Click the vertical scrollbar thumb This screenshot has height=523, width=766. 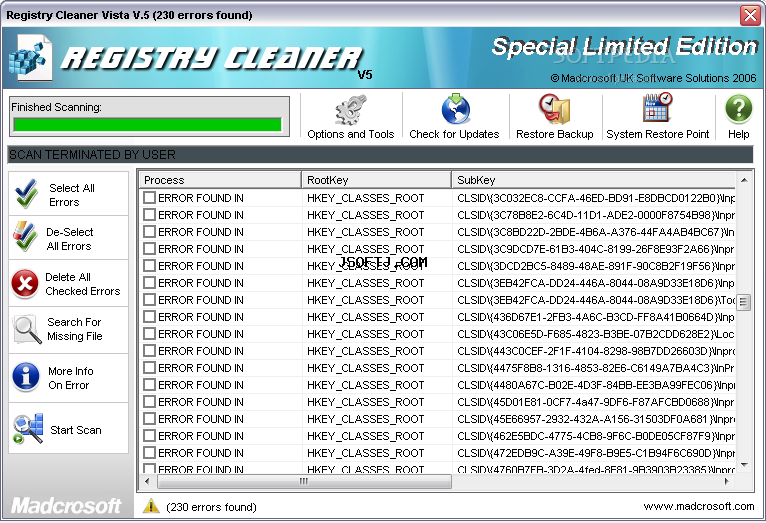744,302
